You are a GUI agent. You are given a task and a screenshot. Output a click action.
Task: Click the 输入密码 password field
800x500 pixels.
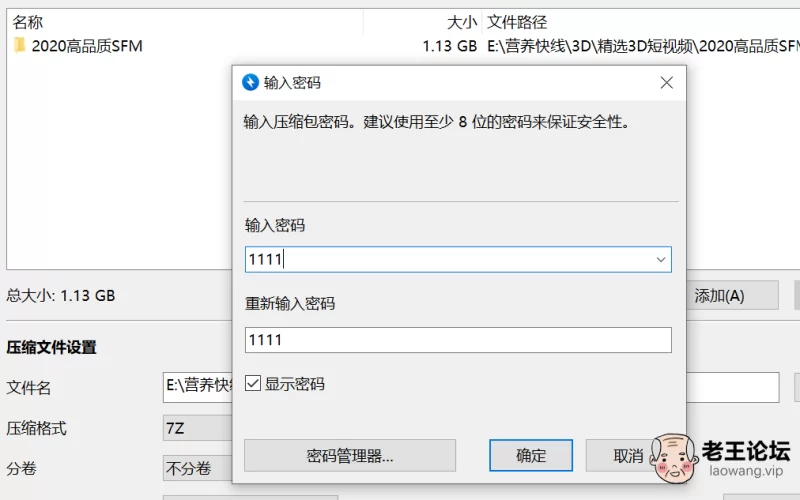point(458,260)
